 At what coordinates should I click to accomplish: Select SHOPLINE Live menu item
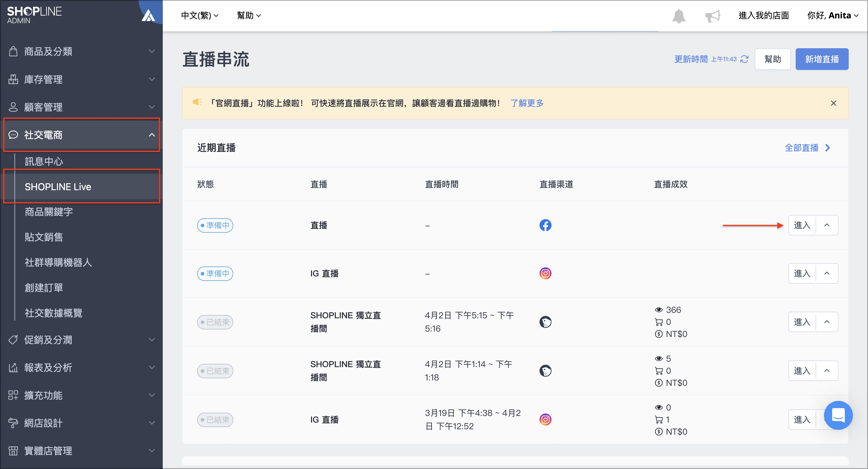click(x=82, y=187)
